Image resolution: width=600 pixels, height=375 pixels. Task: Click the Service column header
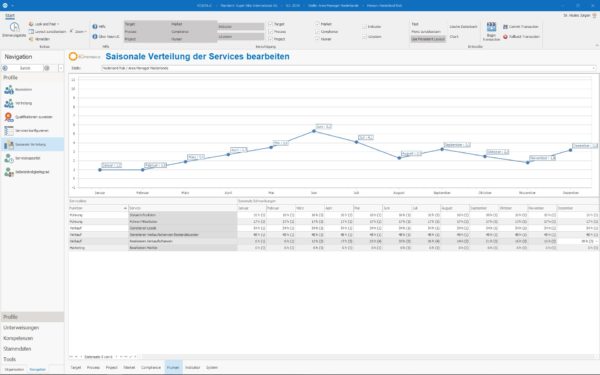pyautogui.click(x=183, y=208)
